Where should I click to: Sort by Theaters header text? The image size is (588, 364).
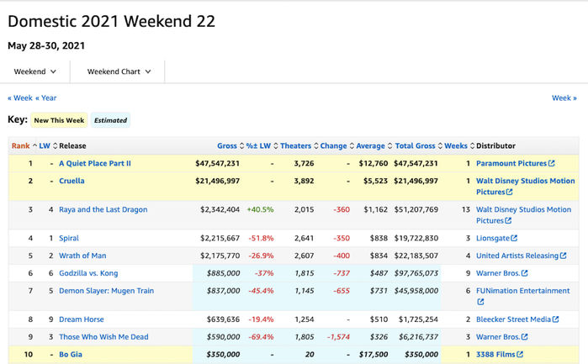295,145
